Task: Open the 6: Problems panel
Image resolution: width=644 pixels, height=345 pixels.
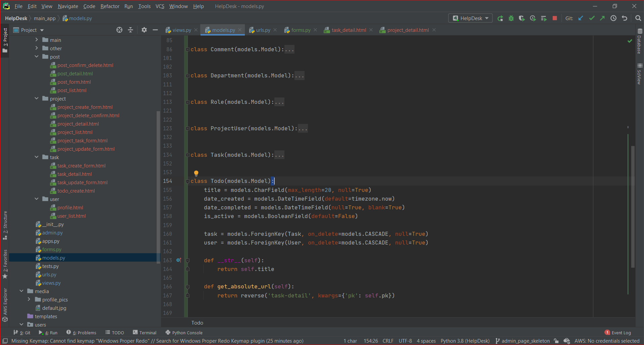Action: point(81,333)
